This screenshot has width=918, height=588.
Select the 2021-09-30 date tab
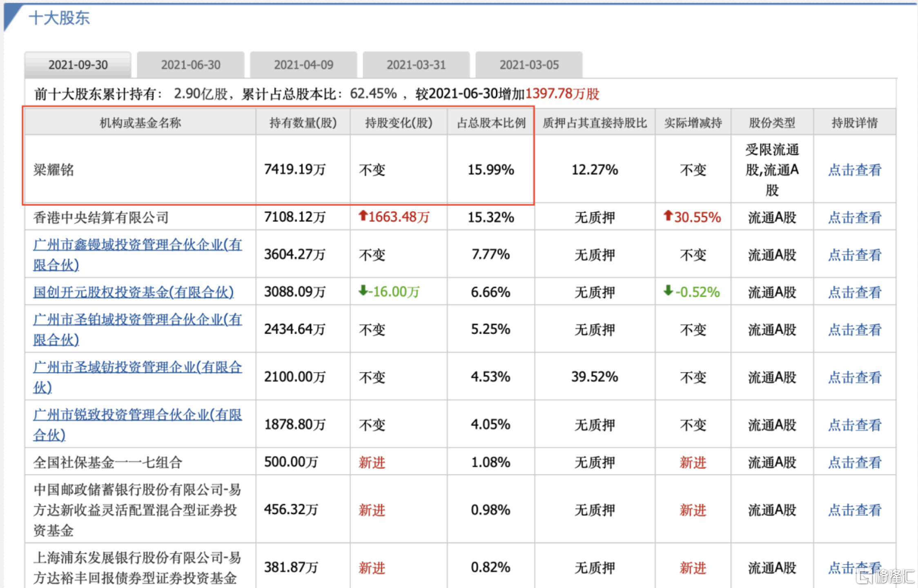click(78, 65)
